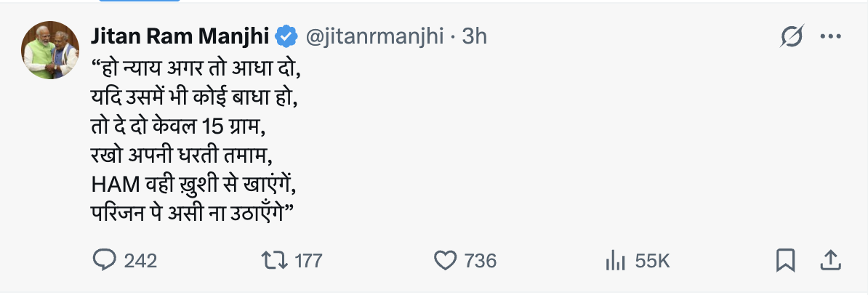Bookmark this post by Jitan Ram Manjhi
Viewport: 868px width, 295px height.
pos(786,260)
